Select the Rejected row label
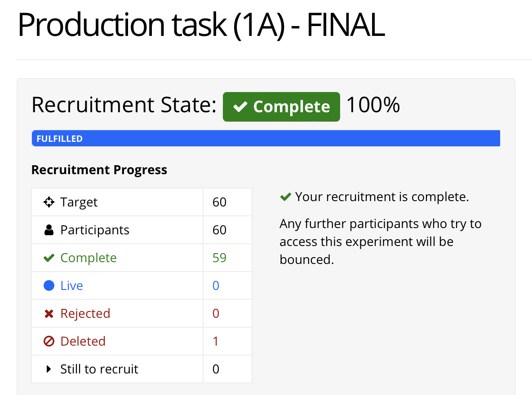Screen dimensions: 532x395 click(85, 314)
